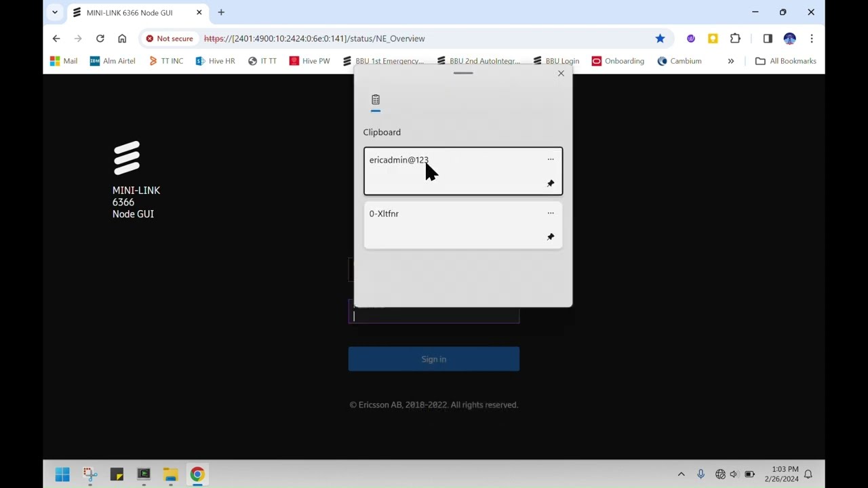Paste the ericadmin@123 clipboard entry

(463, 171)
